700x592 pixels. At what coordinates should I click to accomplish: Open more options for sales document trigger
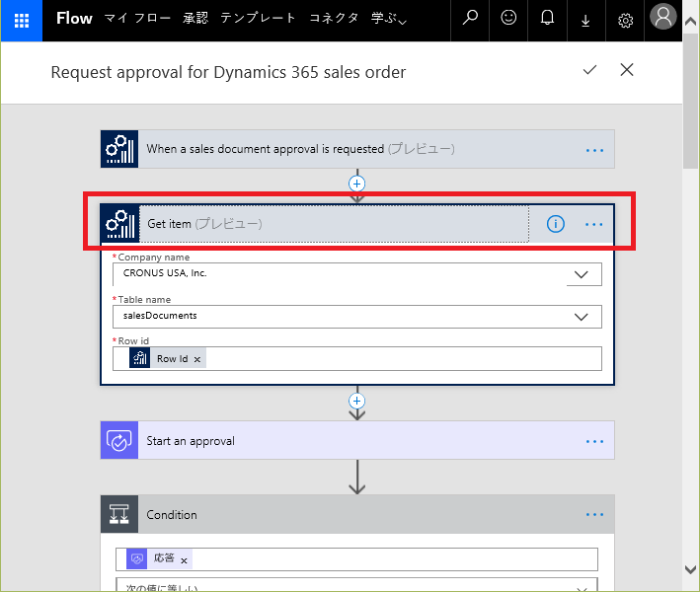pyautogui.click(x=594, y=150)
